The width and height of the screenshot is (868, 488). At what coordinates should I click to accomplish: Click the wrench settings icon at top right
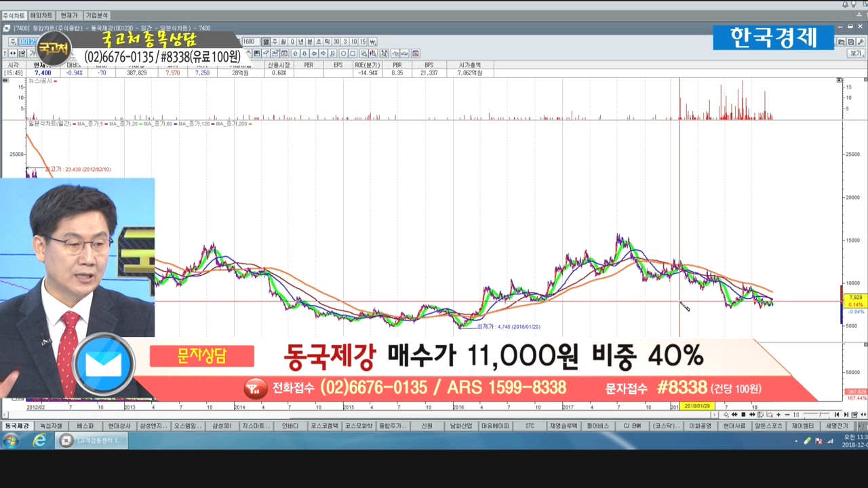pyautogui.click(x=861, y=42)
